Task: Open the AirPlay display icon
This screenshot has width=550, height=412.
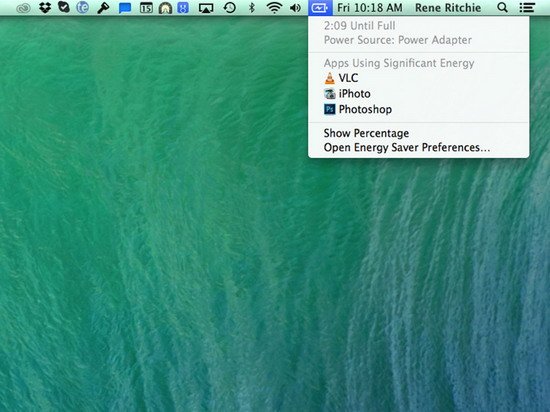Action: (x=206, y=8)
